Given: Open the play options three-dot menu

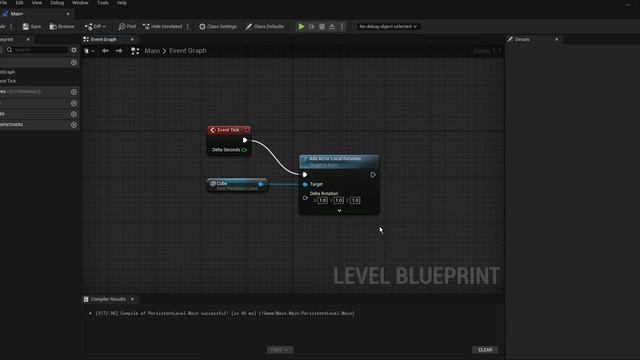Looking at the screenshot, I should click(342, 27).
